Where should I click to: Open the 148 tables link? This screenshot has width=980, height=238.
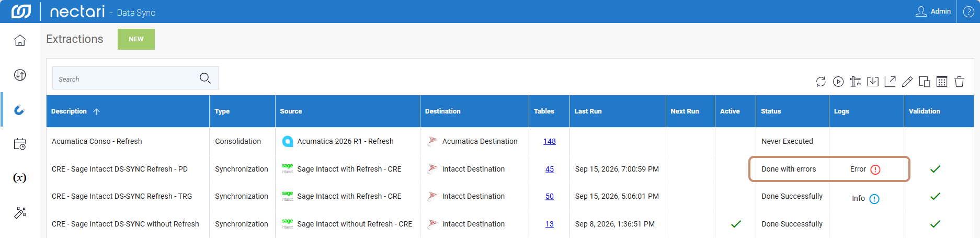[550, 141]
